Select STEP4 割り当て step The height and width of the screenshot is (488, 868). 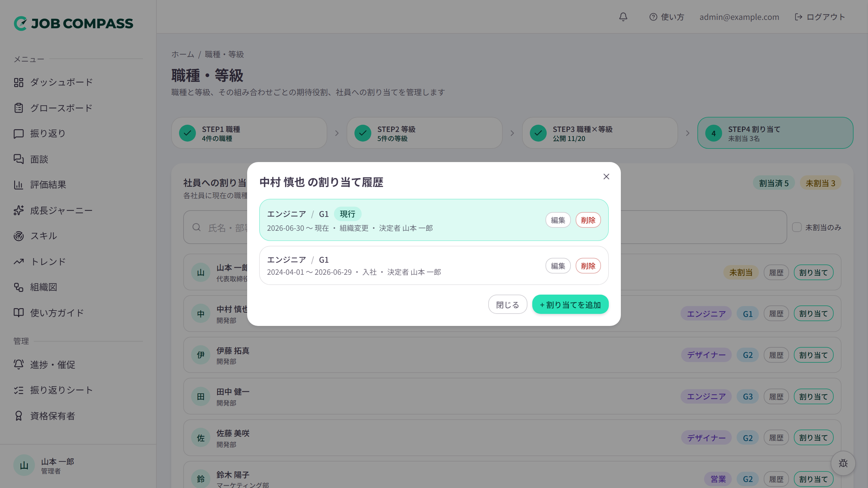click(x=775, y=133)
